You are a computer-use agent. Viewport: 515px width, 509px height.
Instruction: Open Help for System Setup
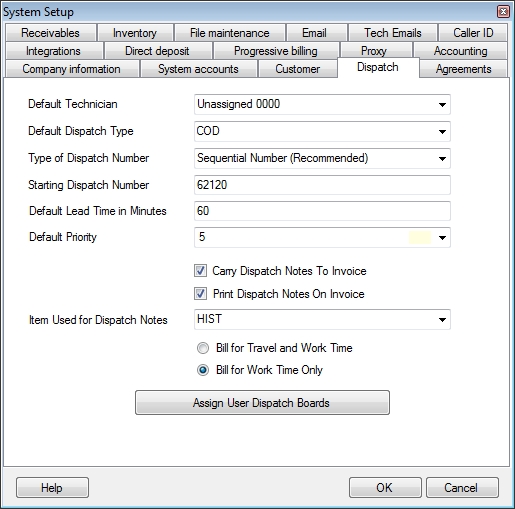coord(52,488)
